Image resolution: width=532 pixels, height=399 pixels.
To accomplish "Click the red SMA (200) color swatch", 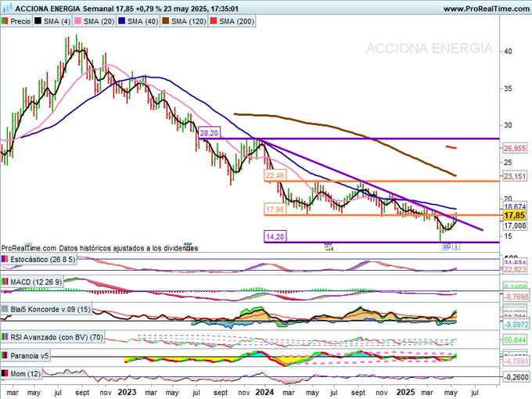I will pyautogui.click(x=213, y=21).
